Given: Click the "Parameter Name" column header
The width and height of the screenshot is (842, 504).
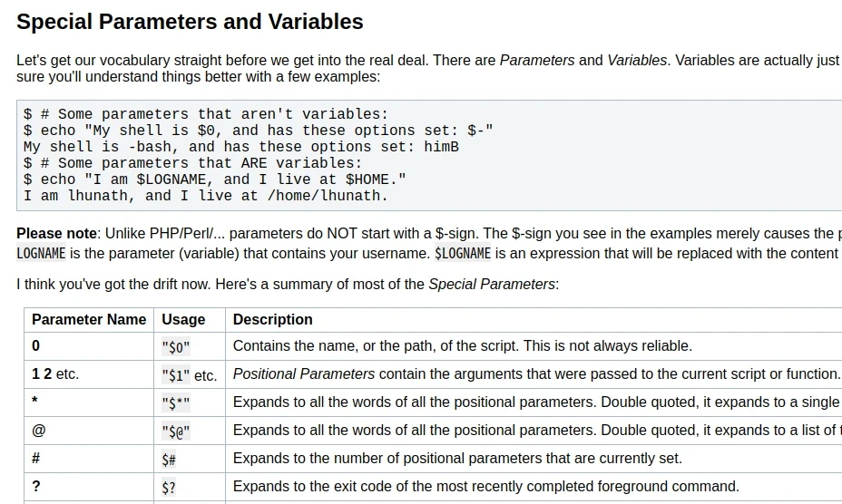Looking at the screenshot, I should click(x=89, y=320).
